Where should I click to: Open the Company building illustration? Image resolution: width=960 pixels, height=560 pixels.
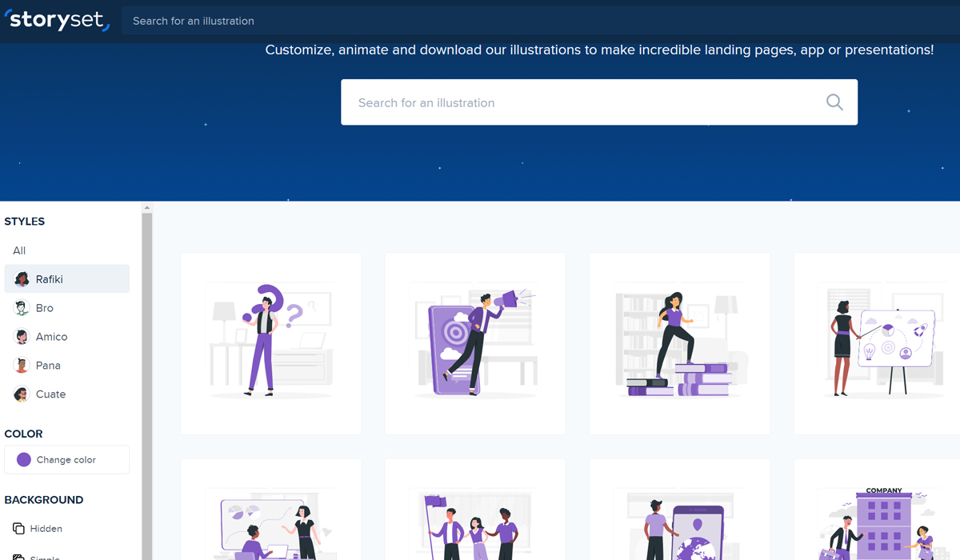click(x=877, y=510)
